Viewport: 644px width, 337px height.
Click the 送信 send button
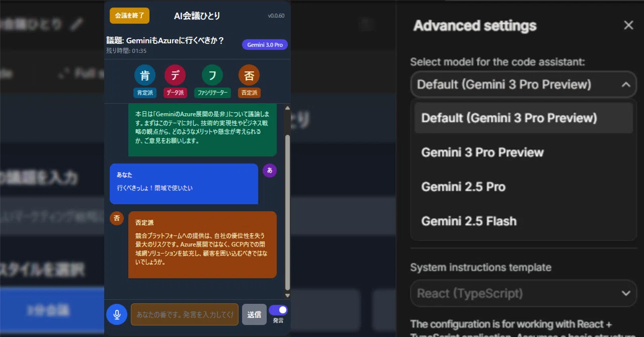[x=254, y=314]
